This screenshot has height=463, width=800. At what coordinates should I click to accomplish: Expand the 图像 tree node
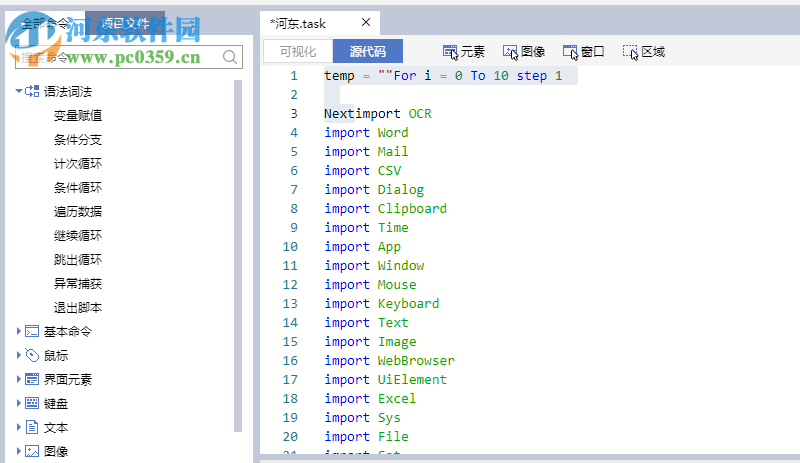coord(19,451)
